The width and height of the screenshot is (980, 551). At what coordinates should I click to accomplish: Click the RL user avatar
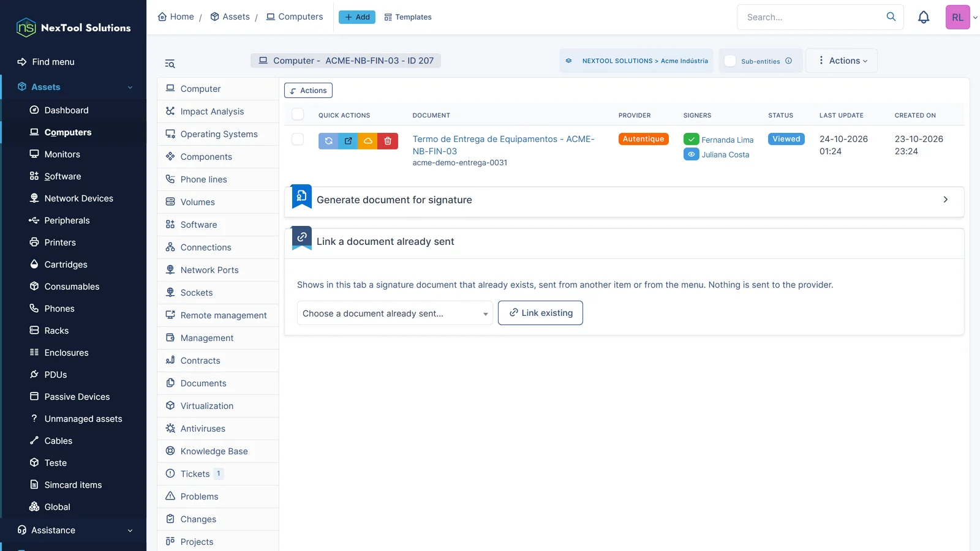[x=957, y=17]
